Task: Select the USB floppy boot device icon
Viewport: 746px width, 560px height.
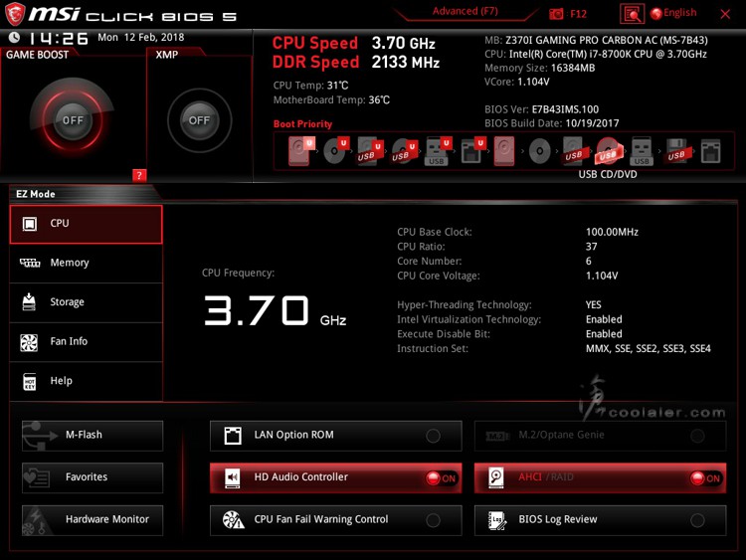Action: click(x=676, y=151)
